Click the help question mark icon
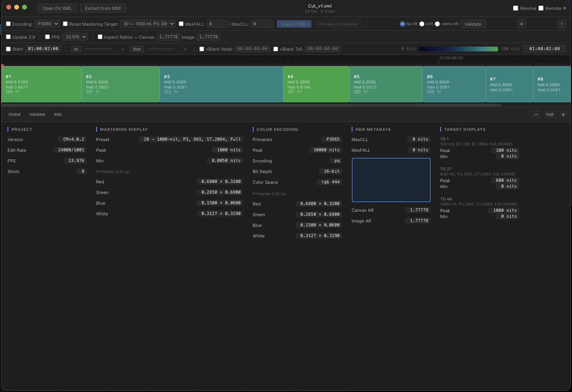Image resolution: width=572 pixels, height=392 pixels. point(561,24)
